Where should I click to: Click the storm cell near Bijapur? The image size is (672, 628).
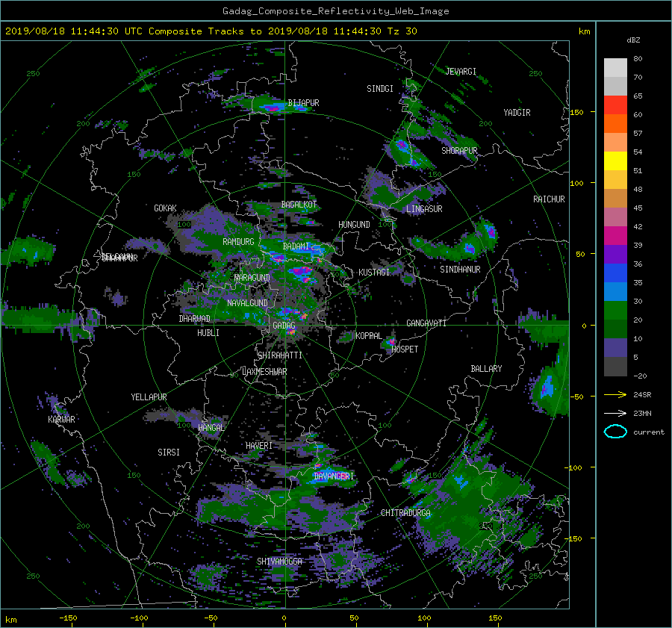pyautogui.click(x=272, y=106)
